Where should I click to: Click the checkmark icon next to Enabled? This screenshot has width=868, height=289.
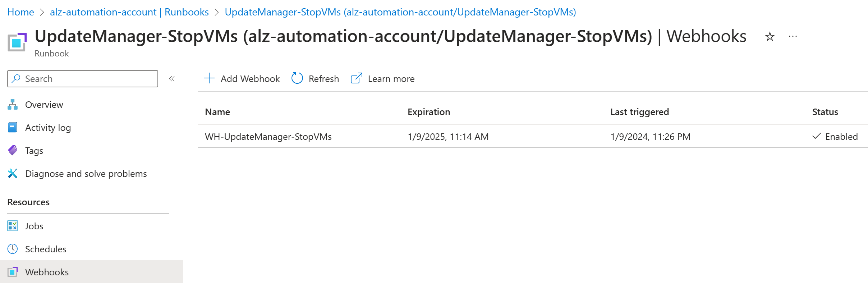(x=817, y=136)
